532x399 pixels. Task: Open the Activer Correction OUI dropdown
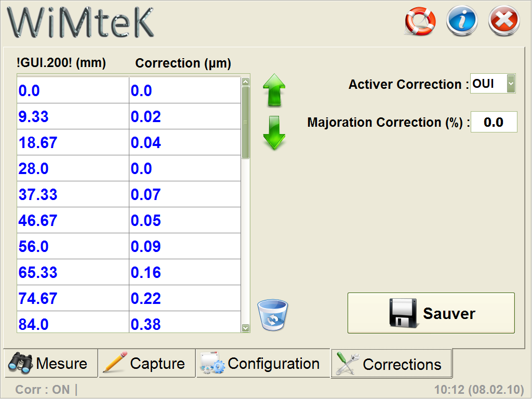click(493, 84)
